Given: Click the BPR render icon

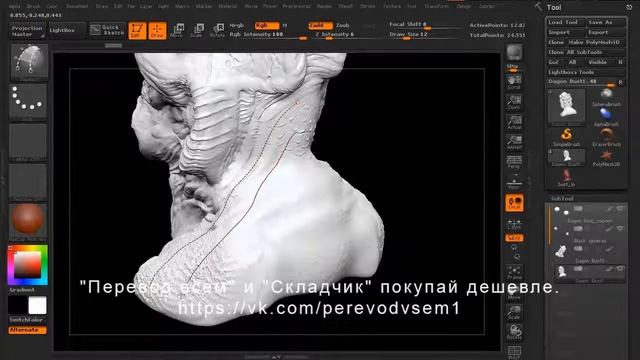Looking at the screenshot, I should pos(514,53).
